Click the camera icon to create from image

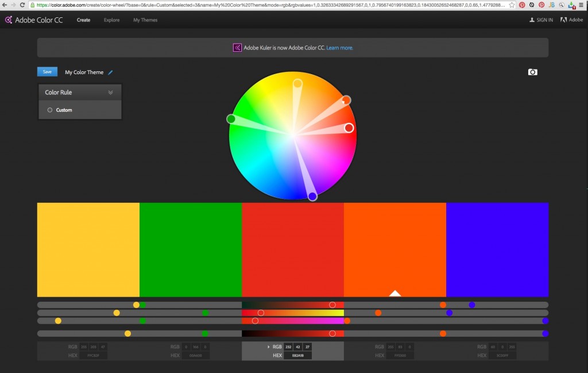coord(532,72)
